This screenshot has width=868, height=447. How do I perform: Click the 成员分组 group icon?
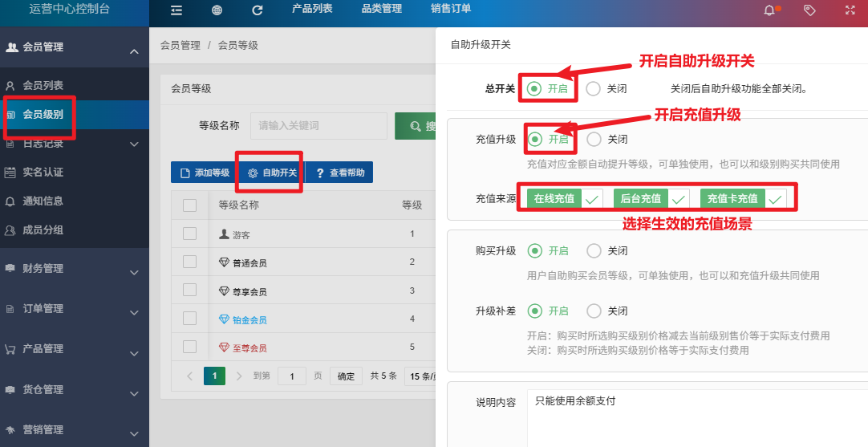(10, 230)
